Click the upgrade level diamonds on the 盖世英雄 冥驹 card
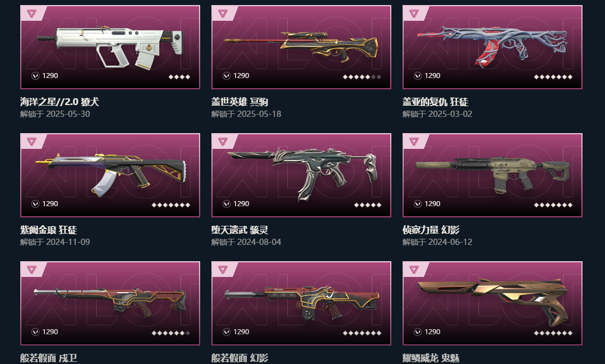The image size is (605, 364). [x=362, y=77]
